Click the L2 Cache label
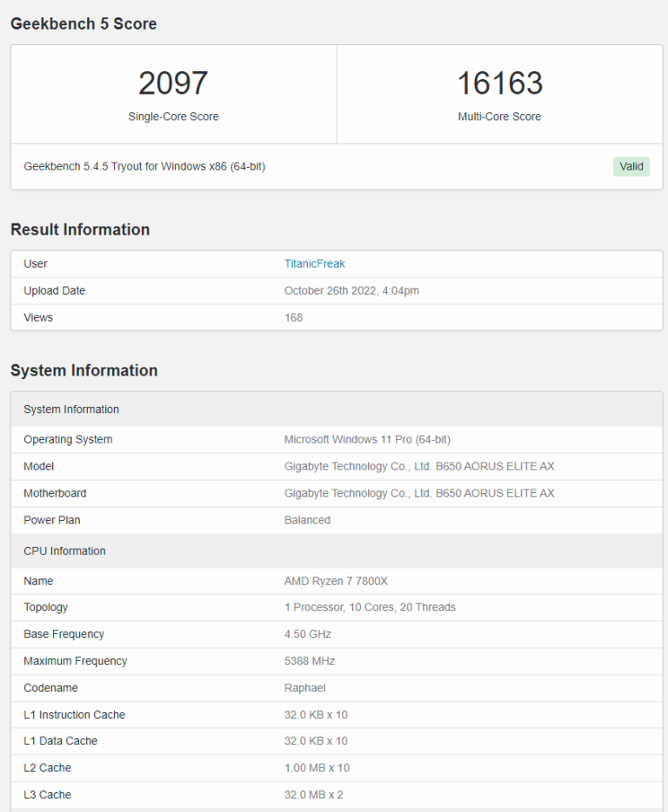Screen dimensions: 668x812 pos(47,768)
